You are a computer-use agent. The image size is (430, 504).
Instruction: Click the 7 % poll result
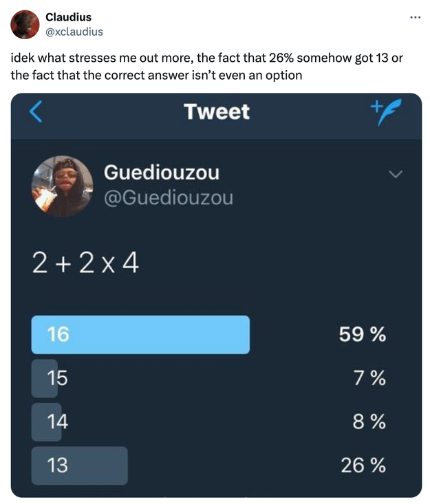pyautogui.click(x=368, y=377)
